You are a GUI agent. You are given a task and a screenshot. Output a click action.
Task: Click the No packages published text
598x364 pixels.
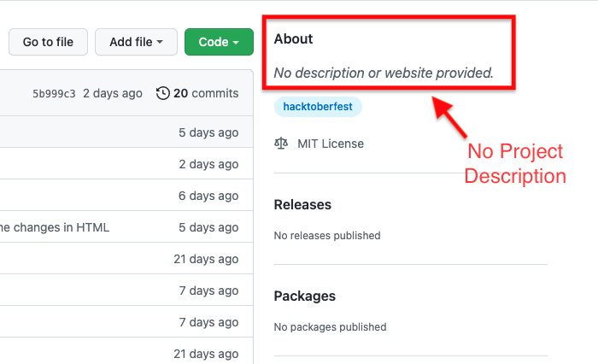point(331,327)
